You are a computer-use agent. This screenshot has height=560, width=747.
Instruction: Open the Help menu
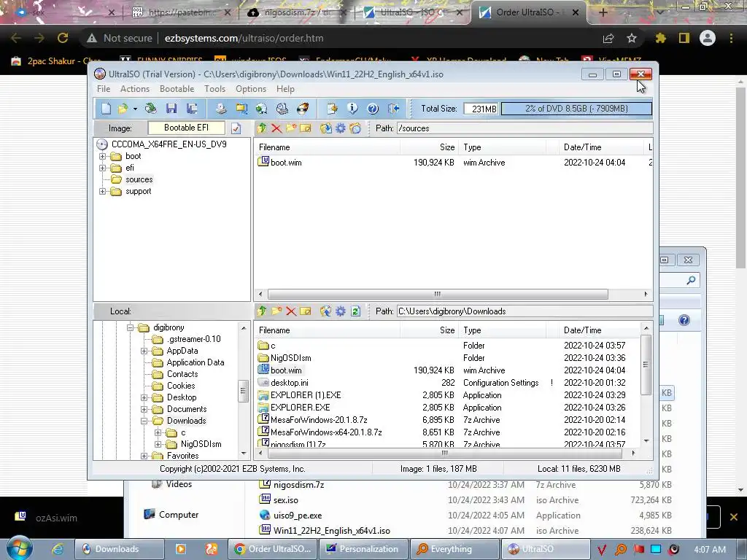click(285, 89)
